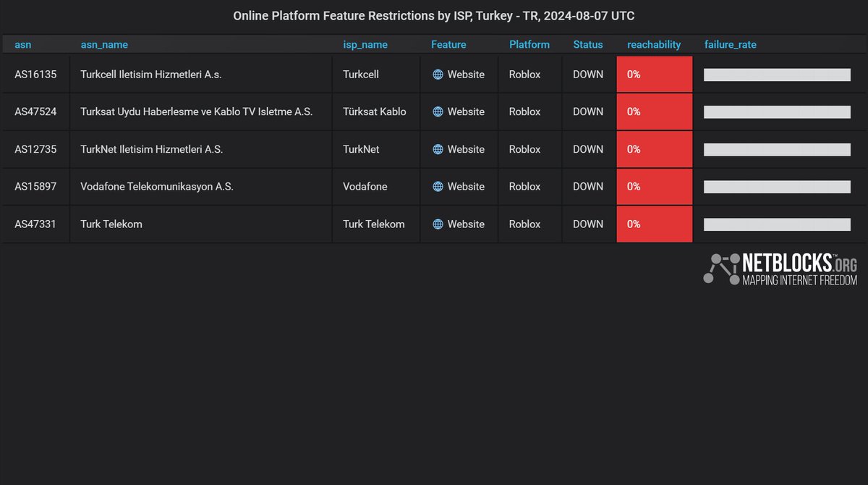The height and width of the screenshot is (485, 868).
Task: Click the globe icon in Türksat Kablo row
Action: pos(438,111)
